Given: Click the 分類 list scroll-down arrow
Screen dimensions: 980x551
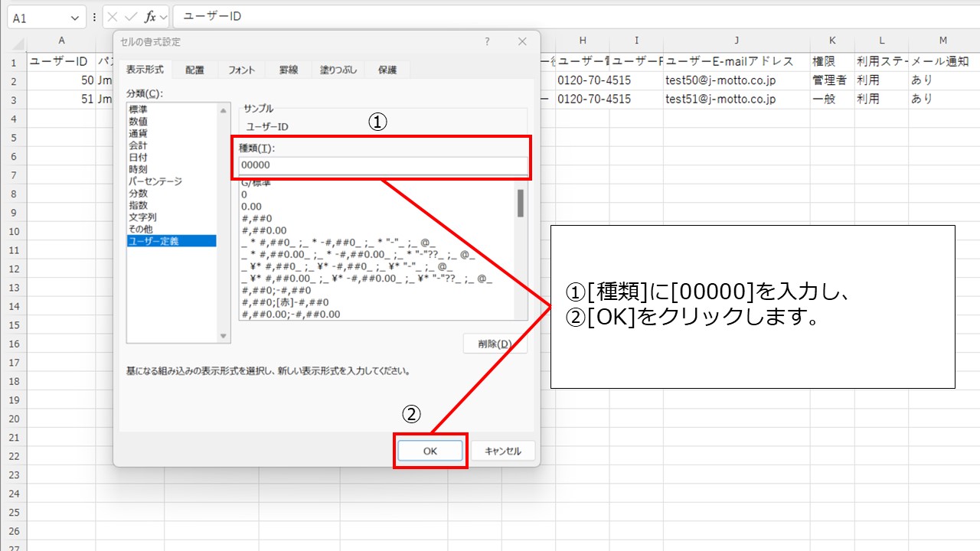Looking at the screenshot, I should (x=224, y=337).
